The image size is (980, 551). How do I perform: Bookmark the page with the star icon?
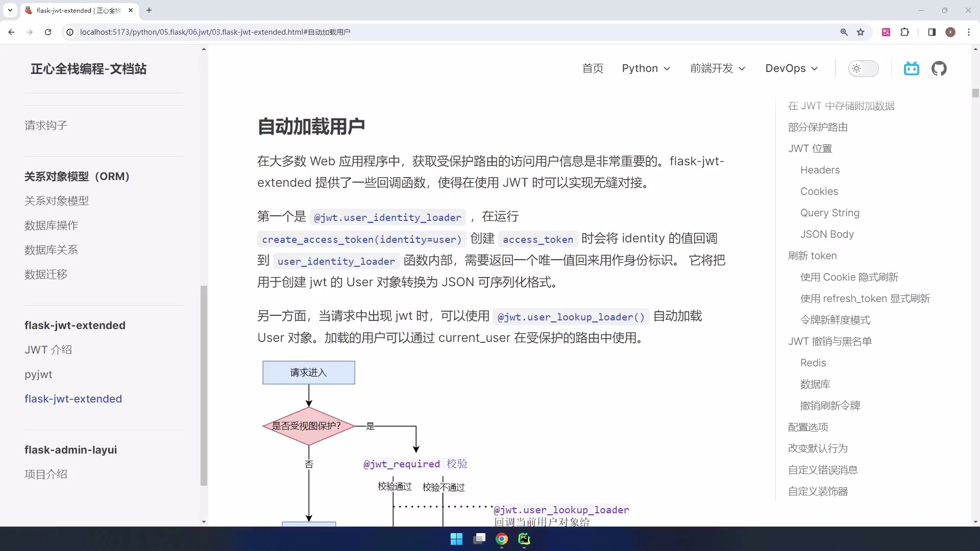tap(862, 32)
